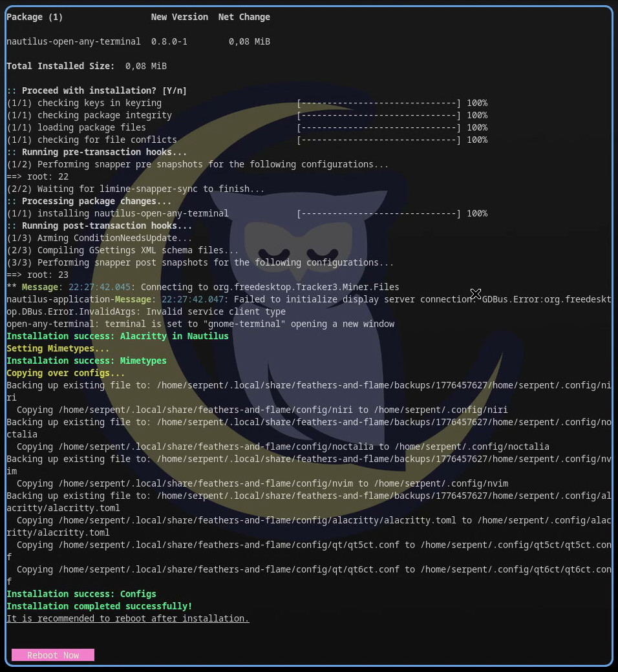Click 'Invalid service client type' line
Image resolution: width=618 pixels, height=672 pixels.
(x=216, y=311)
